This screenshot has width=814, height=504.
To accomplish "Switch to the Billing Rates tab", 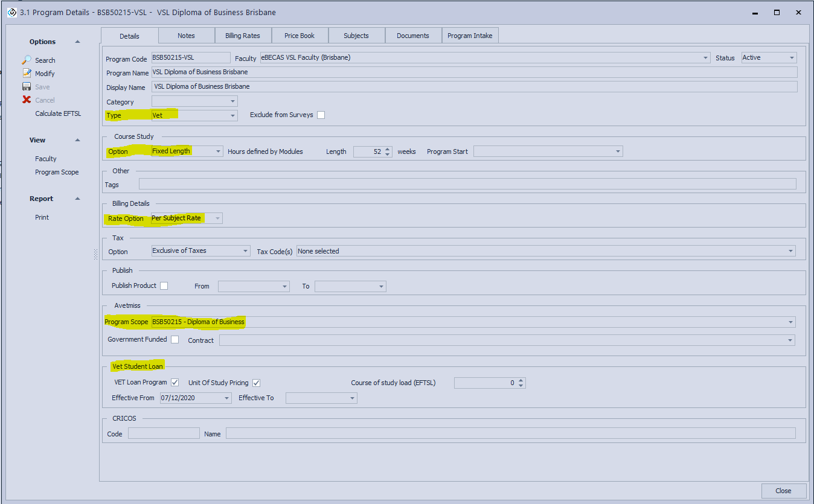I will click(243, 36).
